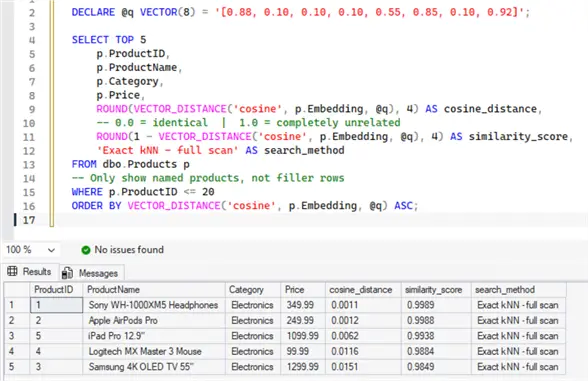Click the Sony WH-1000XM5 Headphones cell
The width and height of the screenshot is (588, 381).
(x=154, y=305)
